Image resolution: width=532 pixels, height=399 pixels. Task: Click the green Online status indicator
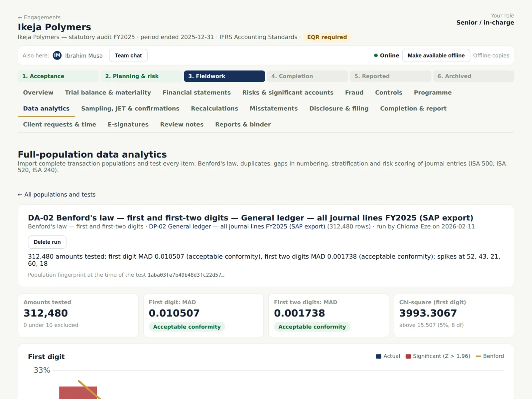click(x=376, y=56)
